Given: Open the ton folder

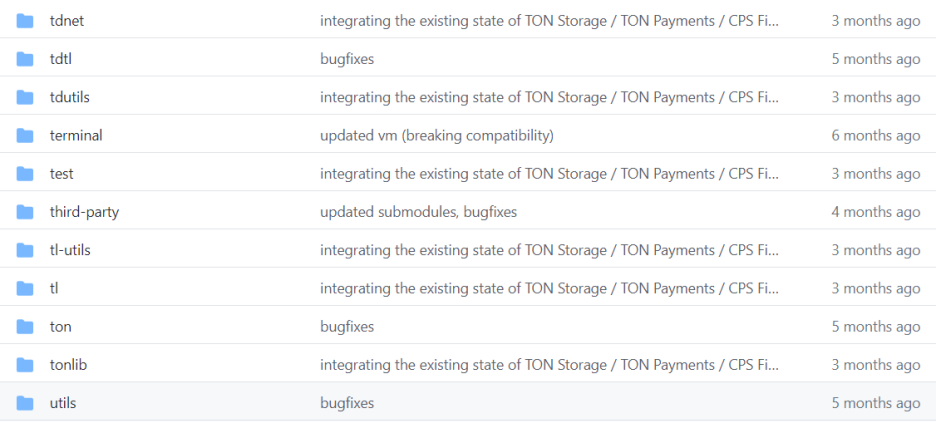Looking at the screenshot, I should [x=60, y=327].
